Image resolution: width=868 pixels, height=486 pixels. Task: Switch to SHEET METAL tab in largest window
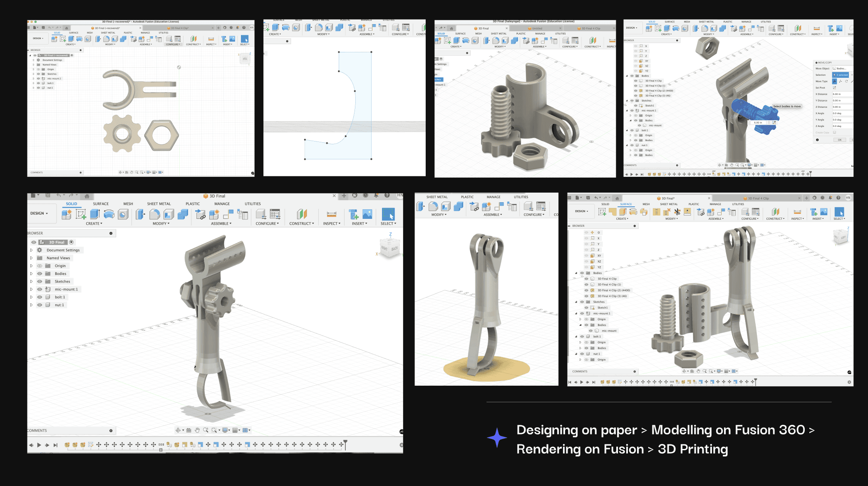[x=159, y=204]
